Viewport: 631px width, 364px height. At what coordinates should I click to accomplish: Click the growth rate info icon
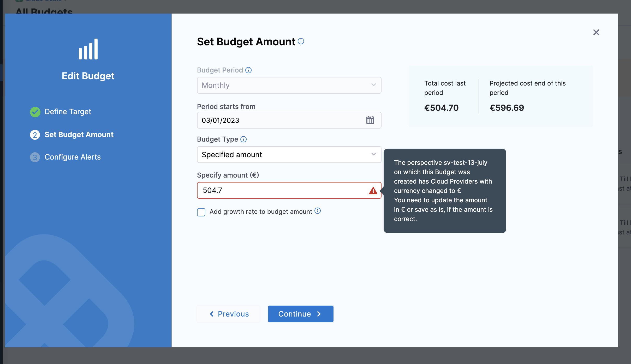318,211
